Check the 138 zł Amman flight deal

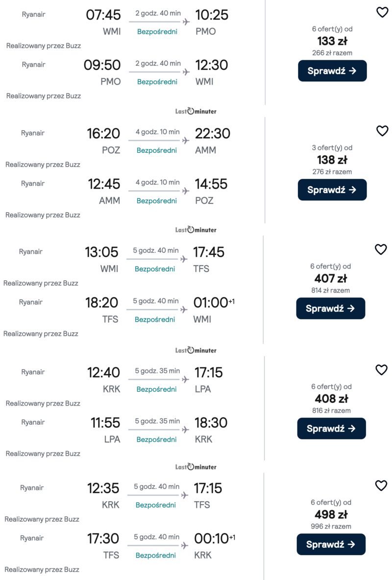tap(332, 190)
